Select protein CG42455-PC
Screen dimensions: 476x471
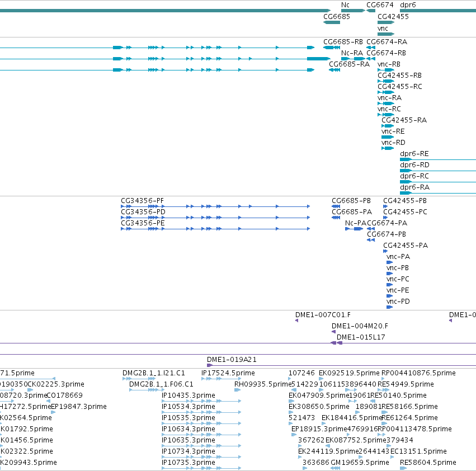406,212
